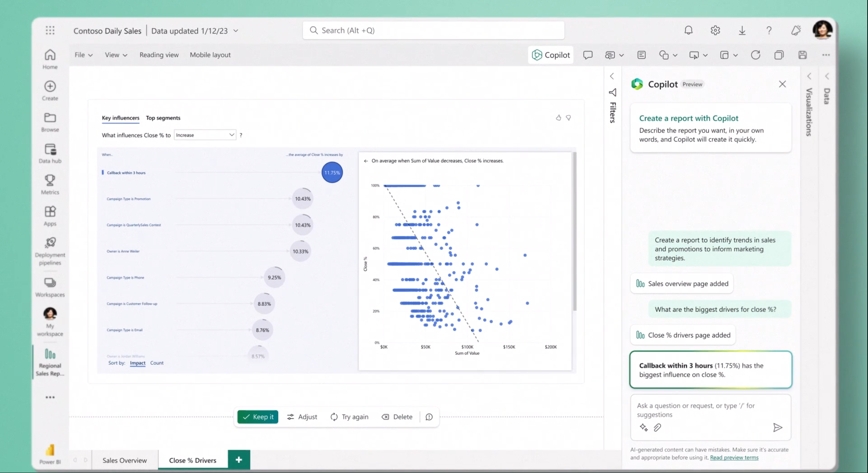Save the report with the save icon
Viewport: 868px width, 473px height.
click(x=803, y=55)
